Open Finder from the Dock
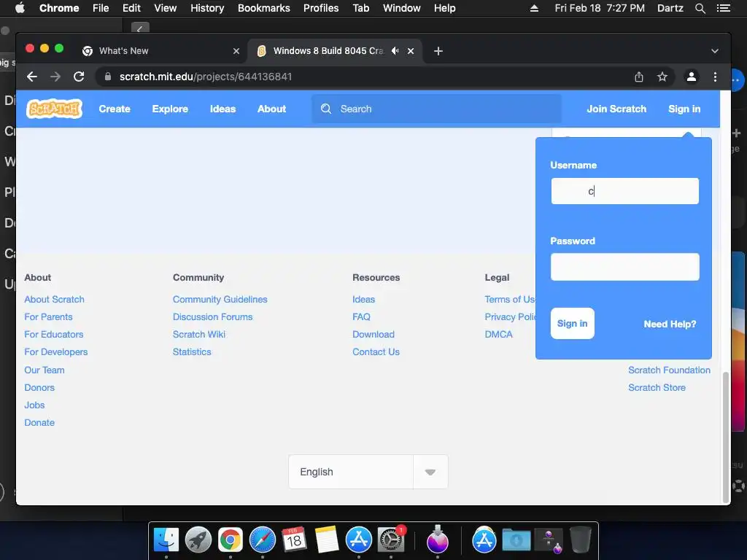The width and height of the screenshot is (747, 560). click(x=166, y=540)
